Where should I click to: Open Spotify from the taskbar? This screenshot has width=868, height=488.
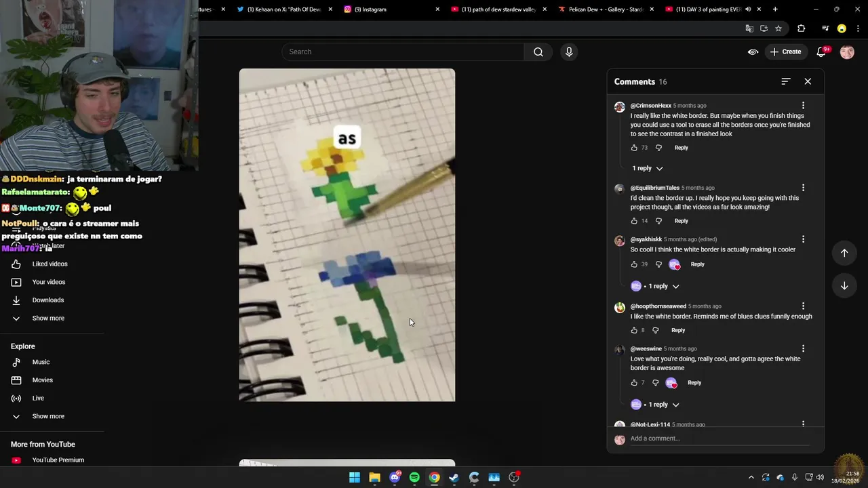tap(414, 478)
